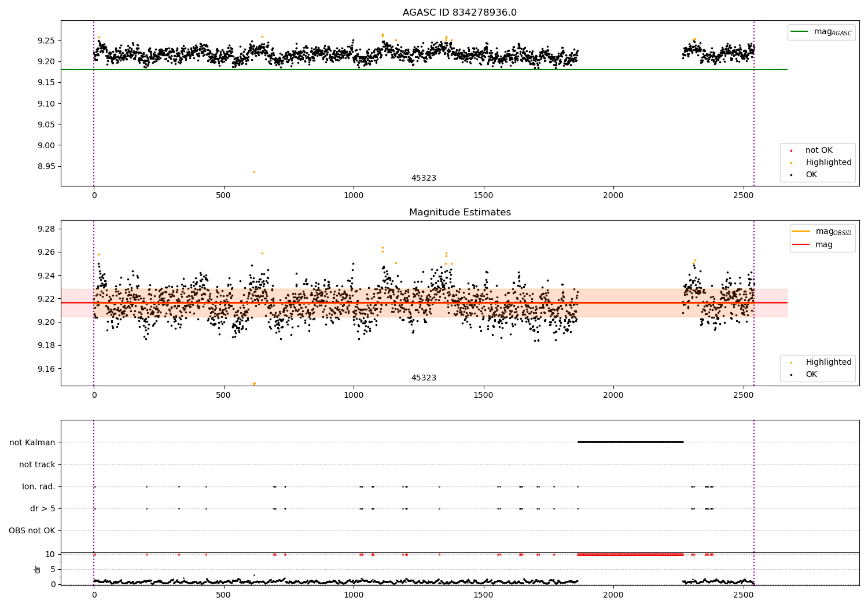
Task: Select 'Highlighted' legend entry in Magnitude Estimates plot
Action: point(828,362)
